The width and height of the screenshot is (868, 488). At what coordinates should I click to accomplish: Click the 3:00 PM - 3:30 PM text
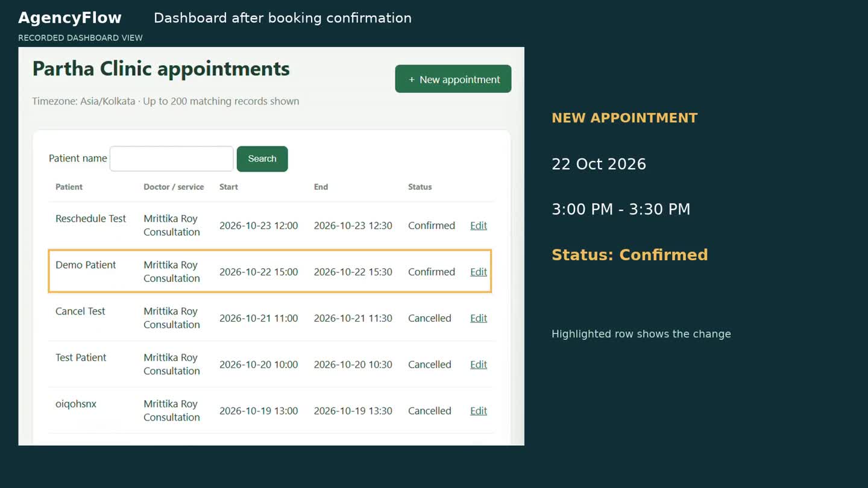pyautogui.click(x=621, y=209)
